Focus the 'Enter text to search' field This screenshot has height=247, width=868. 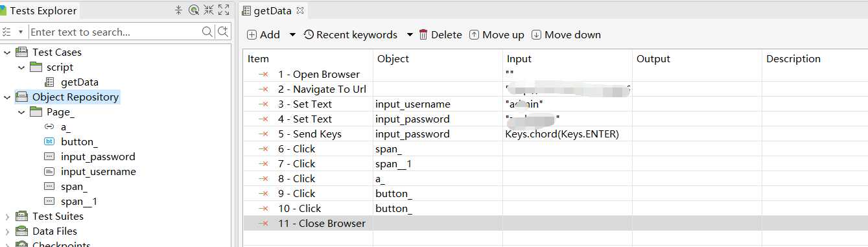[115, 32]
